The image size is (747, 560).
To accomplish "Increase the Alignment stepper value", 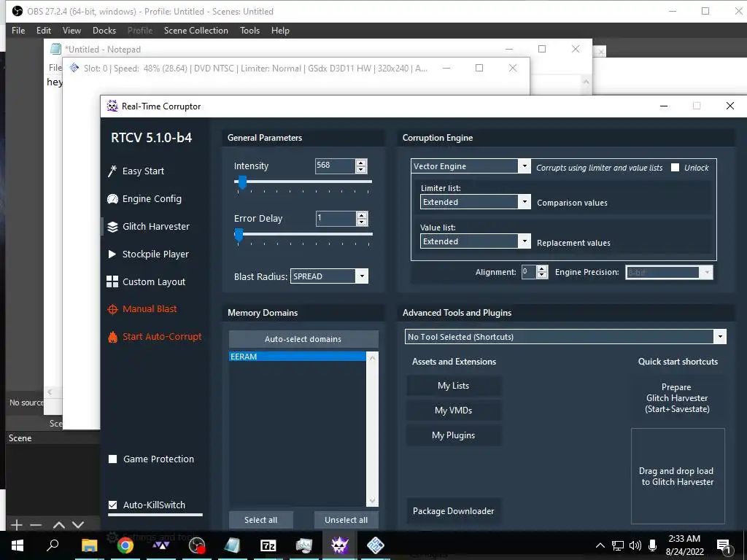I will click(542, 269).
